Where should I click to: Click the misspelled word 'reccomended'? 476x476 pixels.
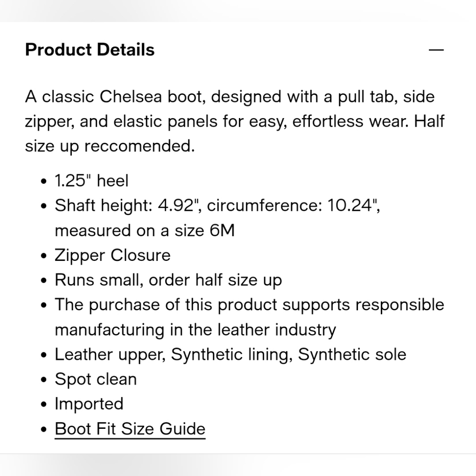[x=139, y=146]
